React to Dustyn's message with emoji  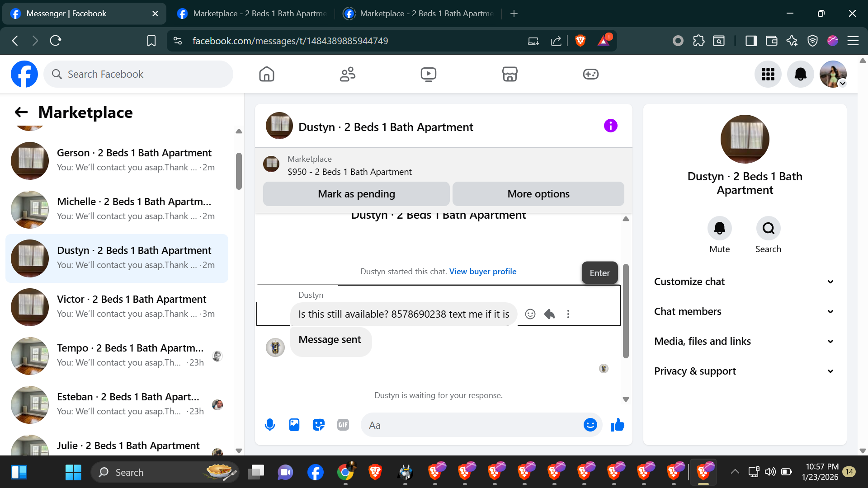[x=530, y=314]
